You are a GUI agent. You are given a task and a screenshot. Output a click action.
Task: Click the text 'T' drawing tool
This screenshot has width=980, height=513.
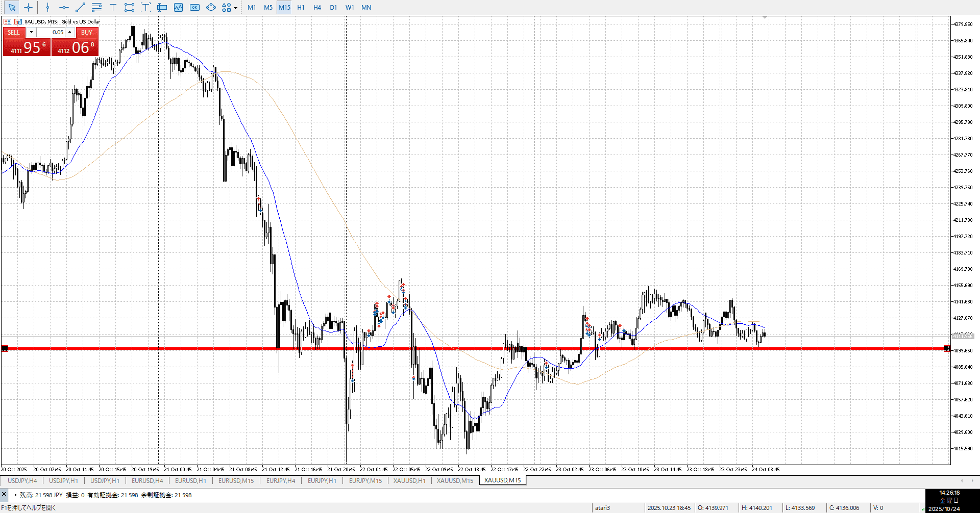pyautogui.click(x=113, y=7)
